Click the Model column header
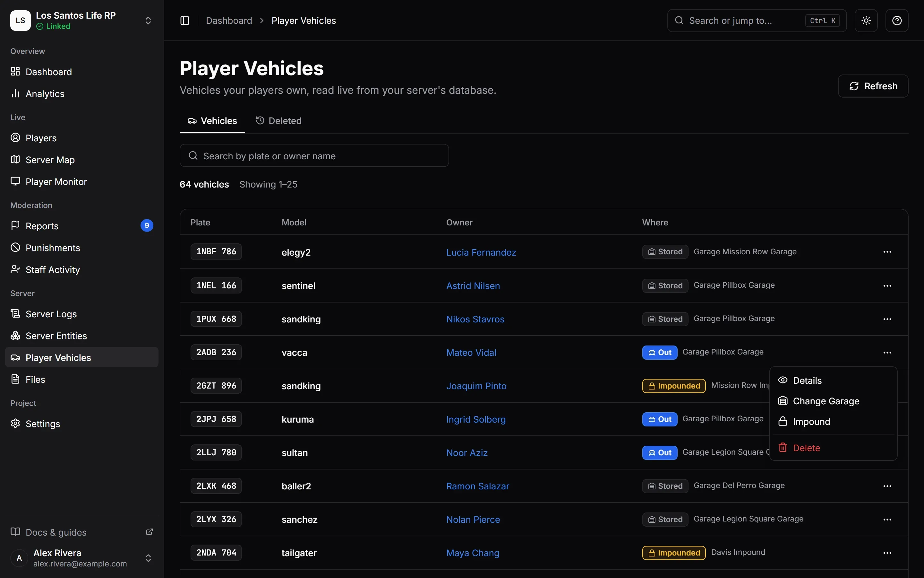This screenshot has height=578, width=924. tap(294, 223)
